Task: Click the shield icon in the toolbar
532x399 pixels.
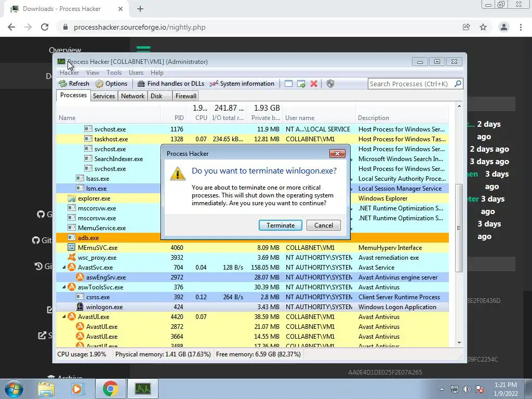Action: (x=330, y=84)
